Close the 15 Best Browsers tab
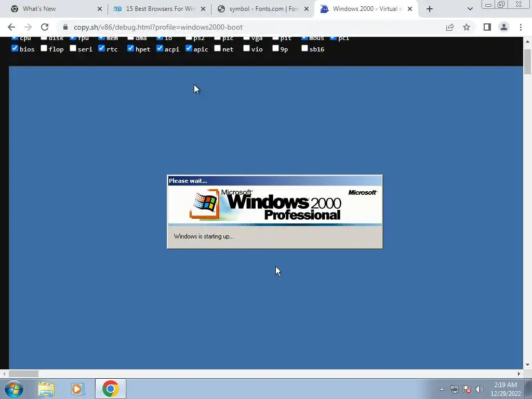 (x=203, y=9)
